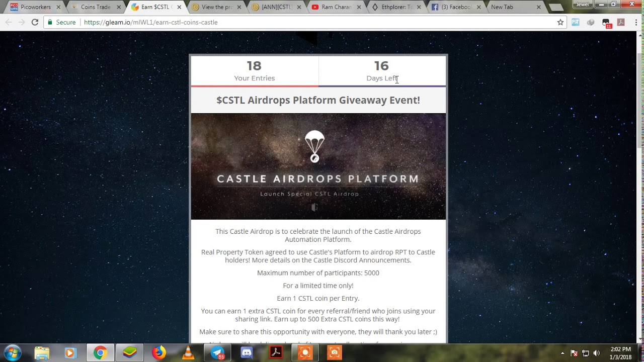
Task: Open the extension with red 11 badge
Action: [x=607, y=23]
